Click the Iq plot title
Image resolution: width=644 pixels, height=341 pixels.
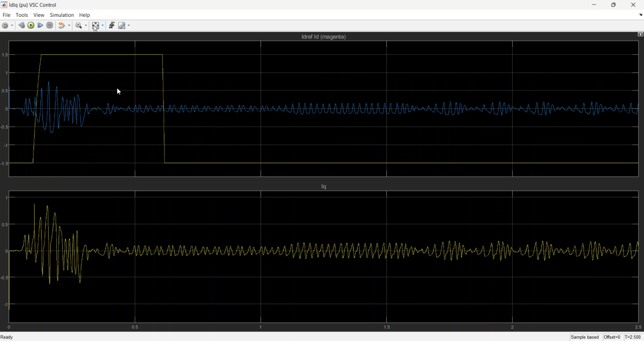click(324, 187)
